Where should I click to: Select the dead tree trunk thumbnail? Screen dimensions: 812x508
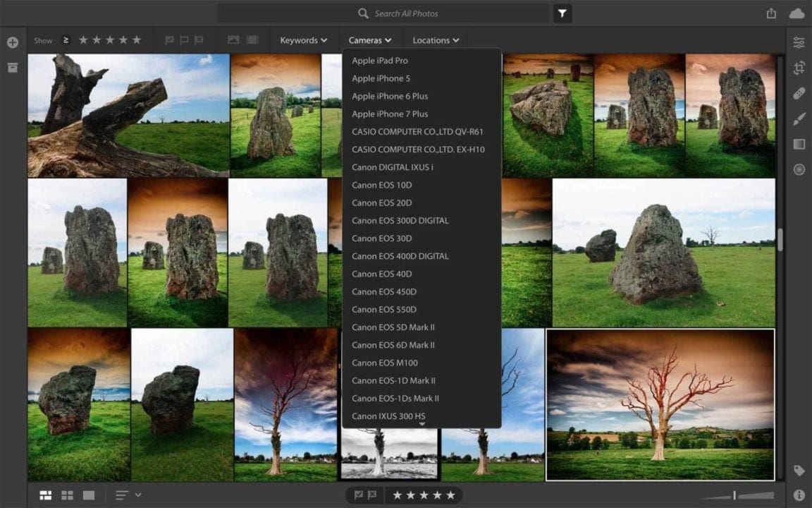(x=128, y=116)
